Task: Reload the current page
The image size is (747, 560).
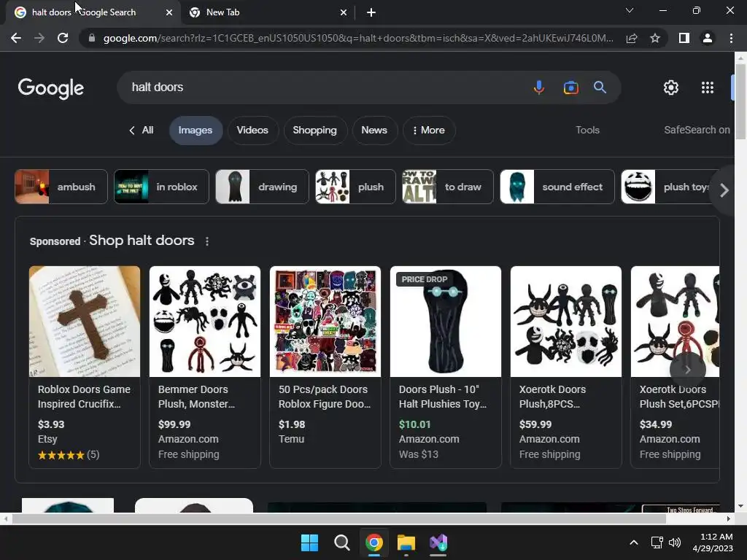Action: coord(63,38)
